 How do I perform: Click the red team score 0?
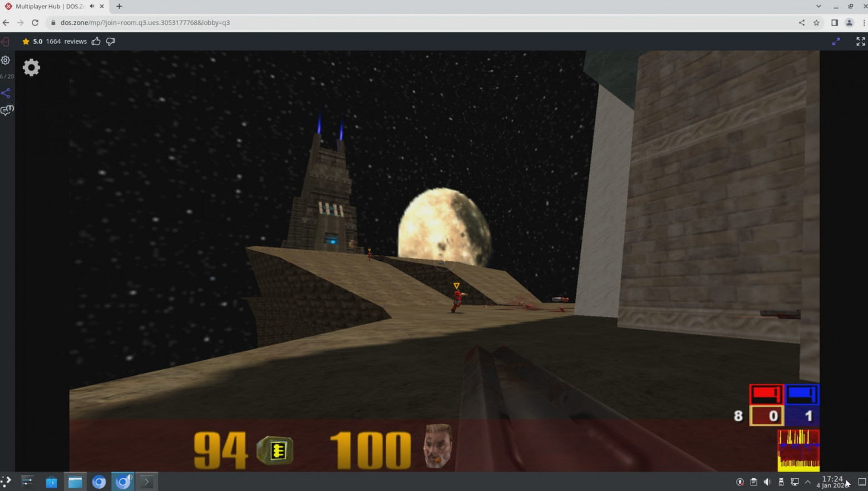click(767, 416)
